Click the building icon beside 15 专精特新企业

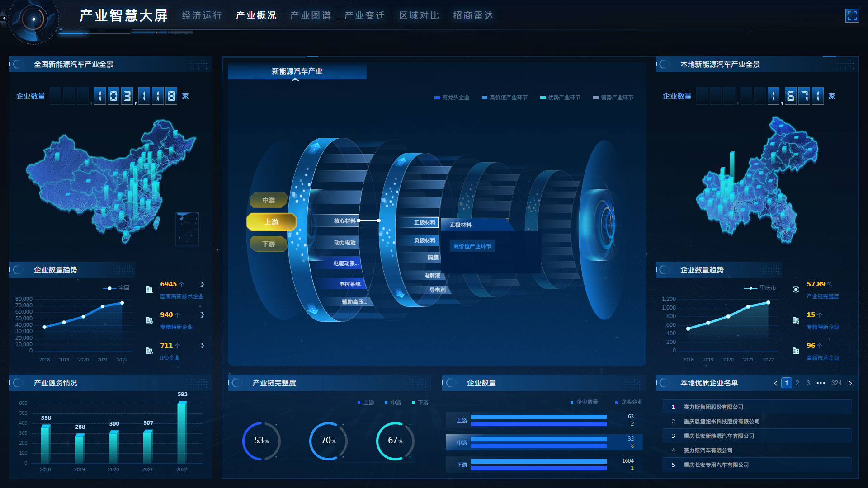click(796, 320)
